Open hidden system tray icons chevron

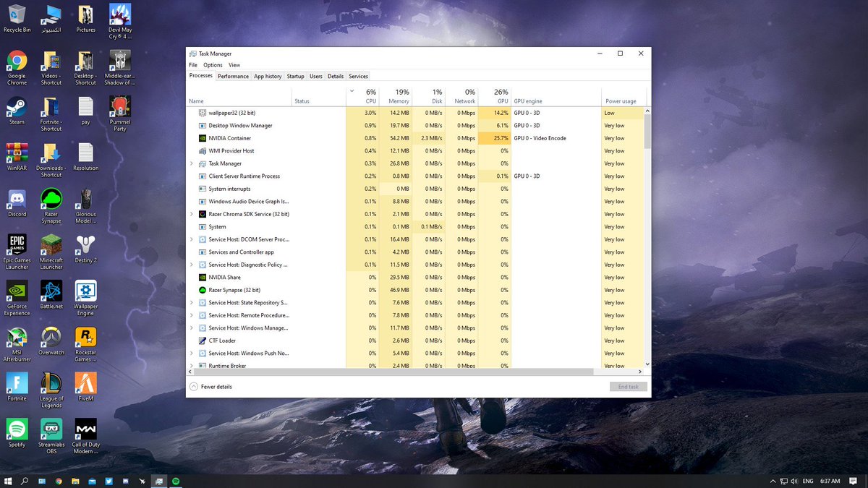(x=772, y=481)
